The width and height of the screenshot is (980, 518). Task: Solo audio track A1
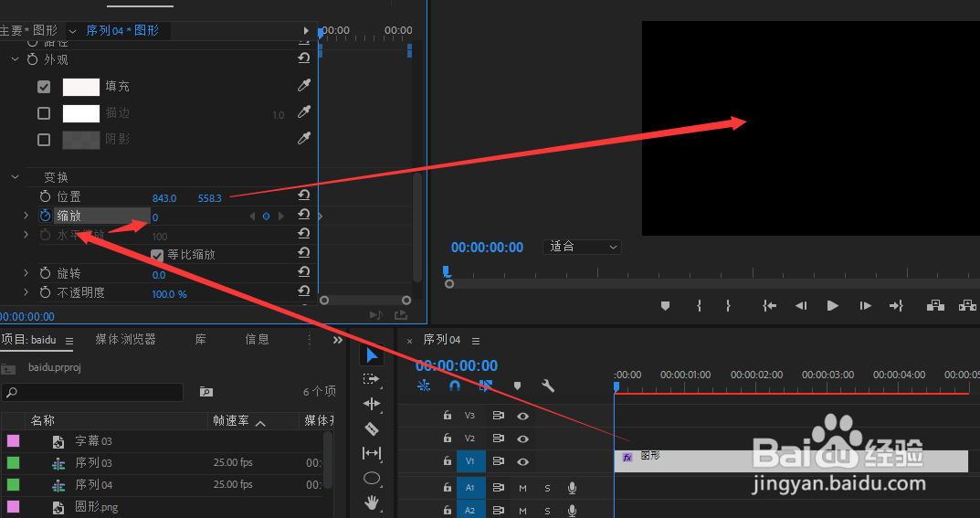[547, 488]
